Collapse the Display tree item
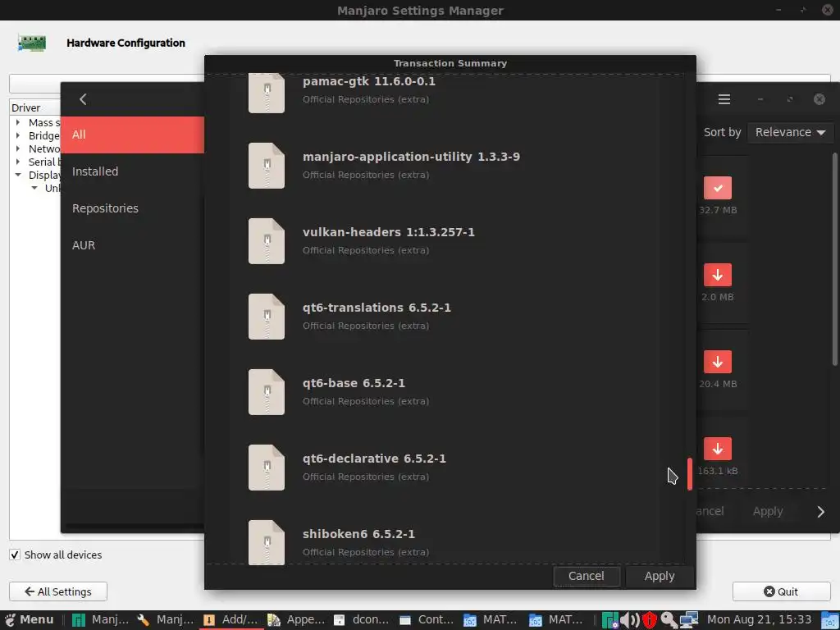The image size is (840, 630). (x=18, y=175)
